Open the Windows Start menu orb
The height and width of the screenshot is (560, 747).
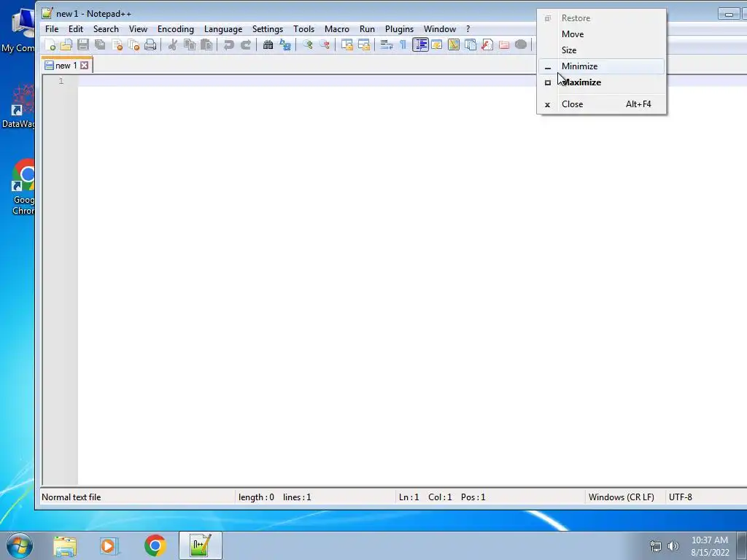(x=20, y=545)
